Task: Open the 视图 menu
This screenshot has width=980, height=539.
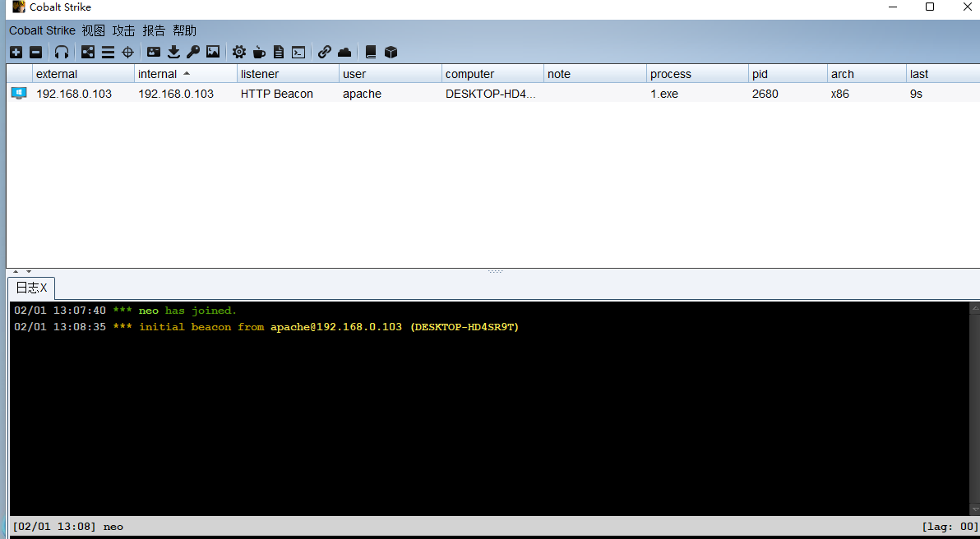Action: point(94,30)
